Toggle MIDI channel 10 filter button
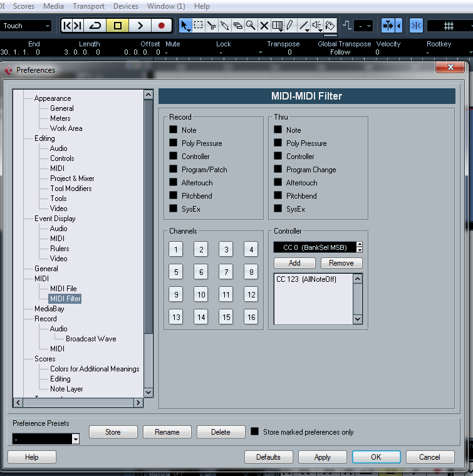The height and width of the screenshot is (476, 473). [201, 294]
